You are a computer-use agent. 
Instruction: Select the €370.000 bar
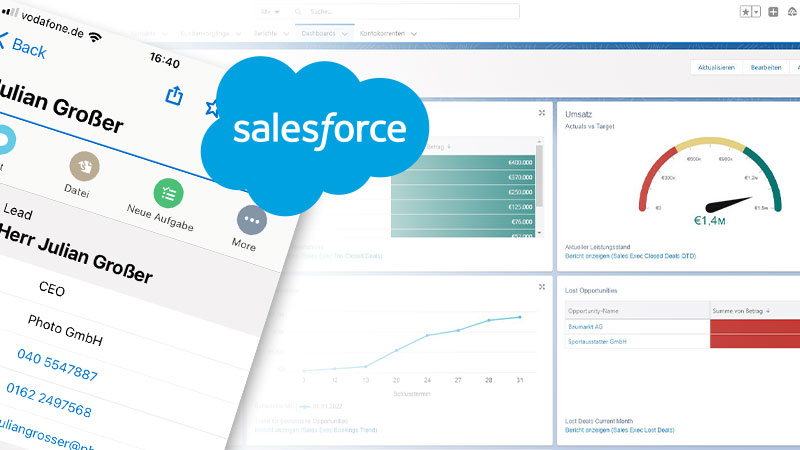(x=463, y=177)
